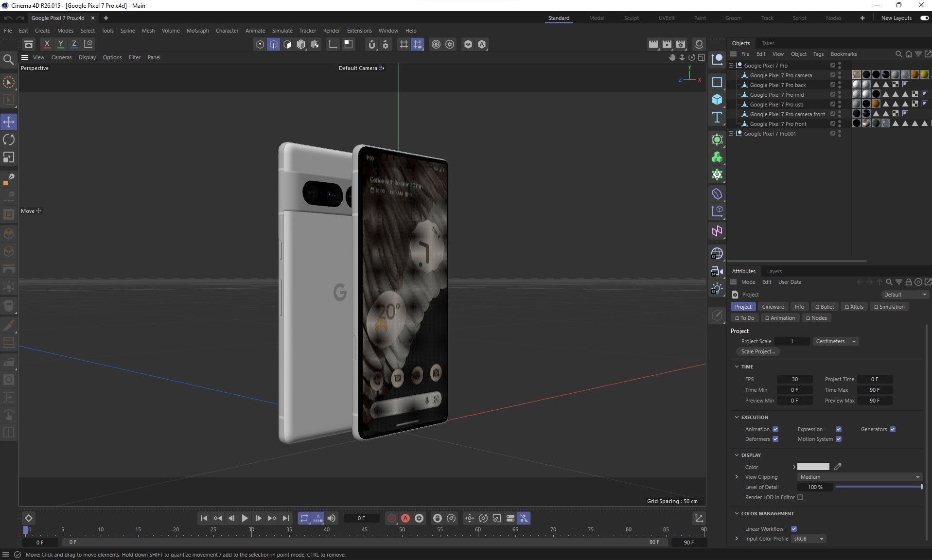The height and width of the screenshot is (560, 932).
Task: Add a Rectangle spline object
Action: [717, 82]
